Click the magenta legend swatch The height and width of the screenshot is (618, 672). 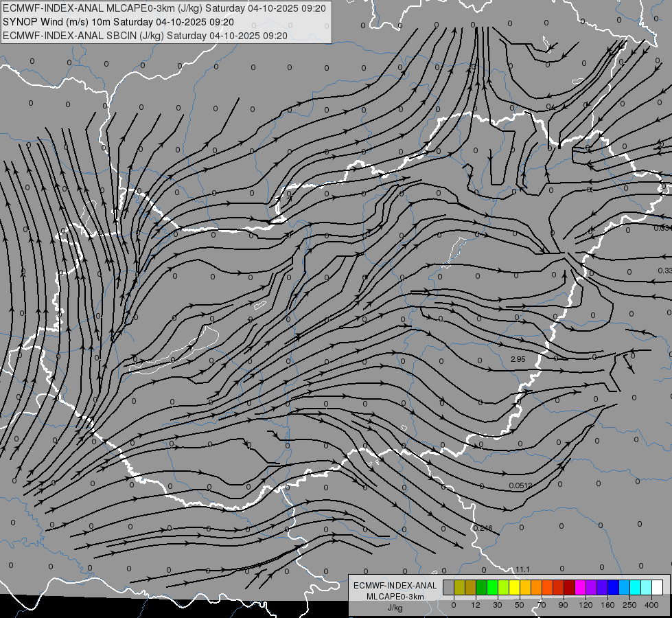pyautogui.click(x=581, y=587)
